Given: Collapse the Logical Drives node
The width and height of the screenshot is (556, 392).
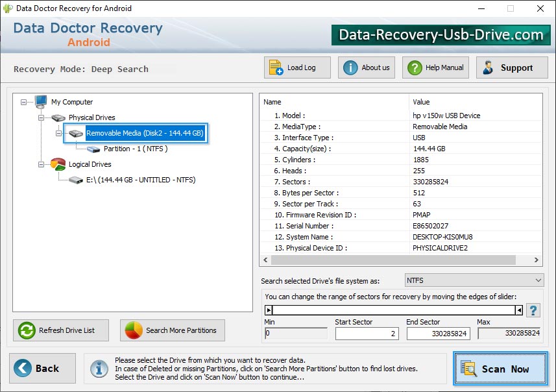Looking at the screenshot, I should tap(41, 165).
